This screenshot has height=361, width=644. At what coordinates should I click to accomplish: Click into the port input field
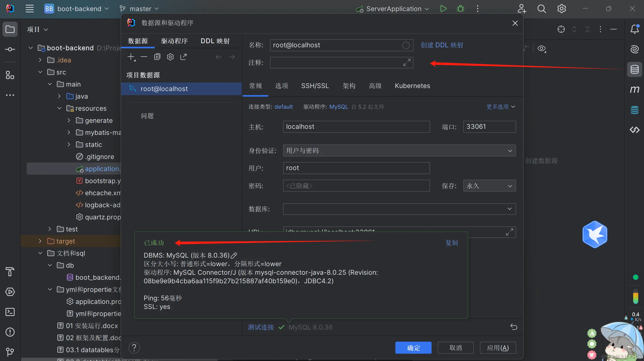pyautogui.click(x=489, y=127)
